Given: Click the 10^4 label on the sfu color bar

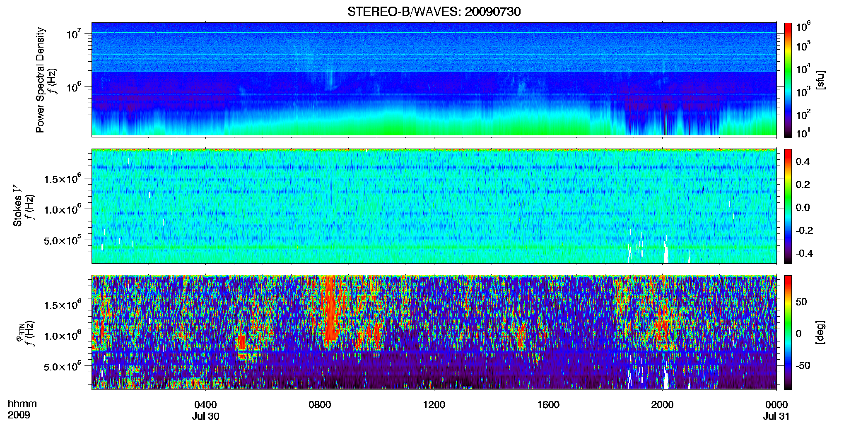Looking at the screenshot, I should [x=803, y=69].
